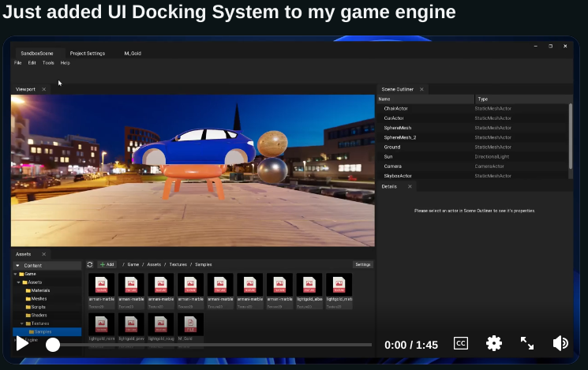Open Assets panel Settings
The height and width of the screenshot is (370, 588).
pos(362,264)
